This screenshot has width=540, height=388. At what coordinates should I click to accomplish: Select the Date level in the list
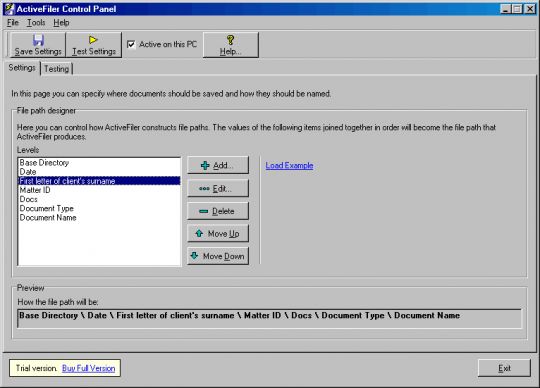click(99, 172)
